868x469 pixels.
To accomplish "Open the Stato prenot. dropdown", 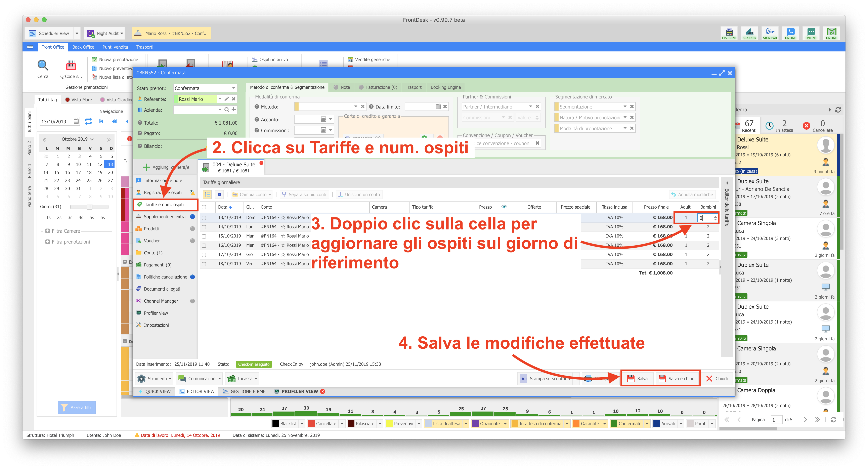I will point(233,88).
